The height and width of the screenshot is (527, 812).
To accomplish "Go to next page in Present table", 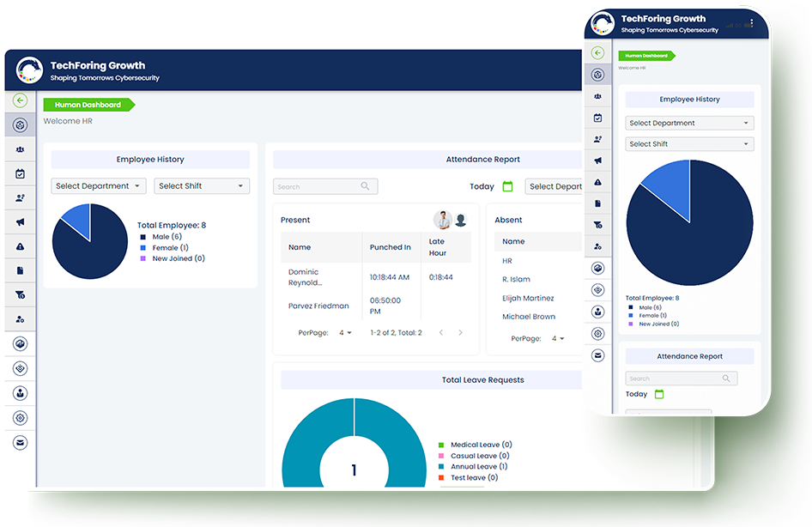I will click(460, 333).
